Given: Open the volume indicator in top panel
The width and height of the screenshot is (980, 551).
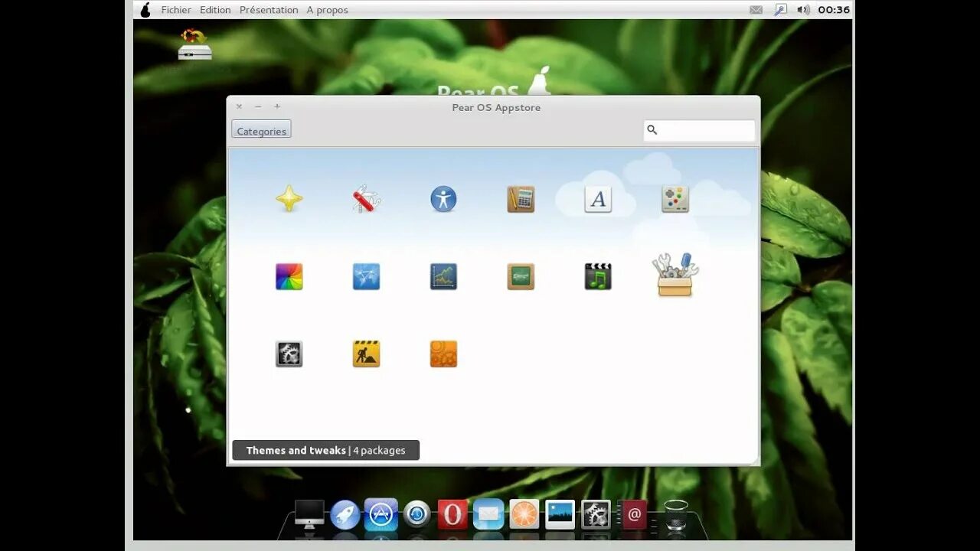Looking at the screenshot, I should 803,10.
